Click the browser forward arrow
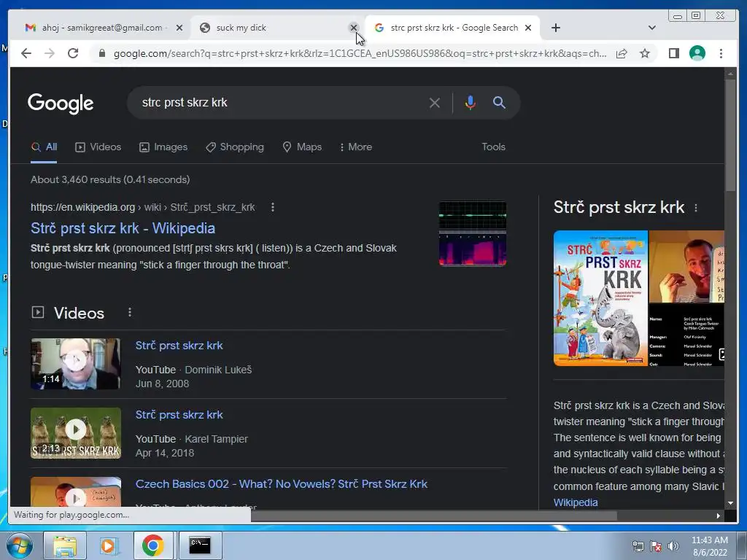747x560 pixels. point(50,53)
